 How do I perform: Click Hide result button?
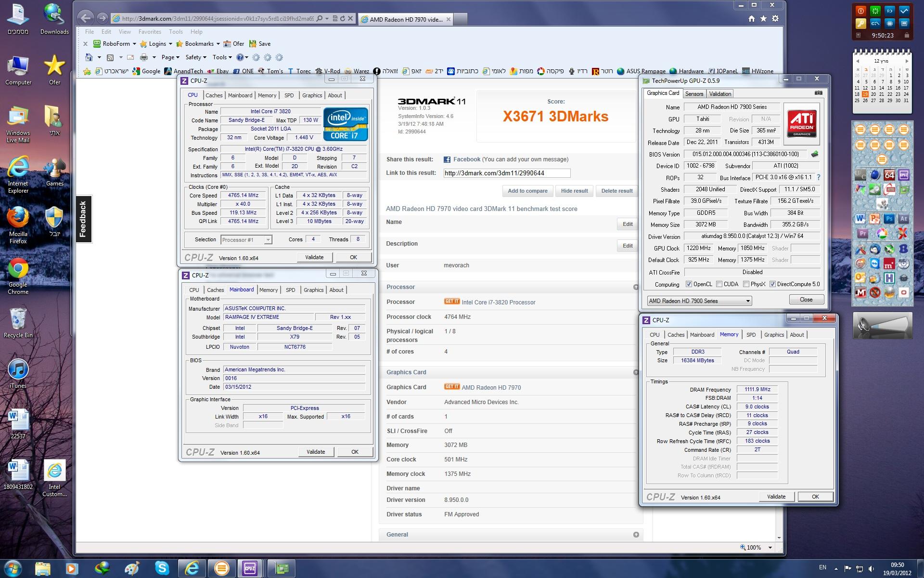574,191
